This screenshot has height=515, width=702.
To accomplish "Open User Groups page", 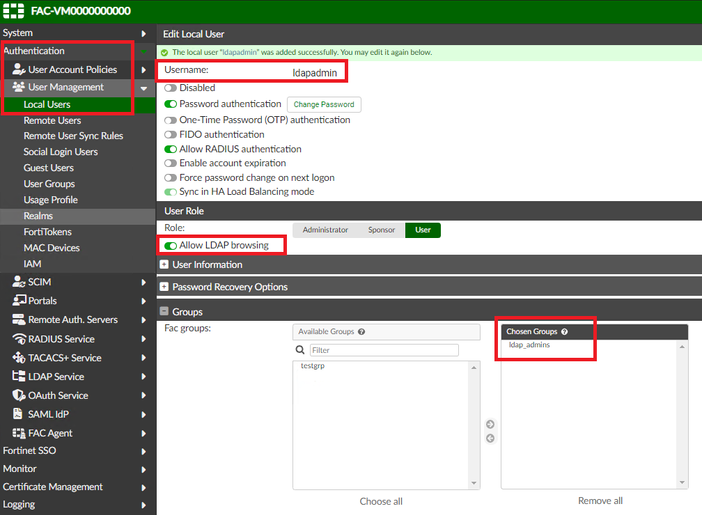I will [49, 184].
